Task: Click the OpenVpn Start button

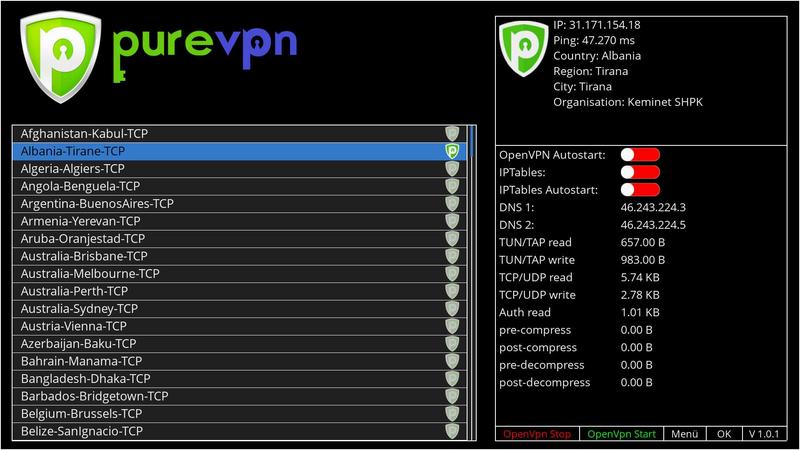Action: pyautogui.click(x=621, y=434)
